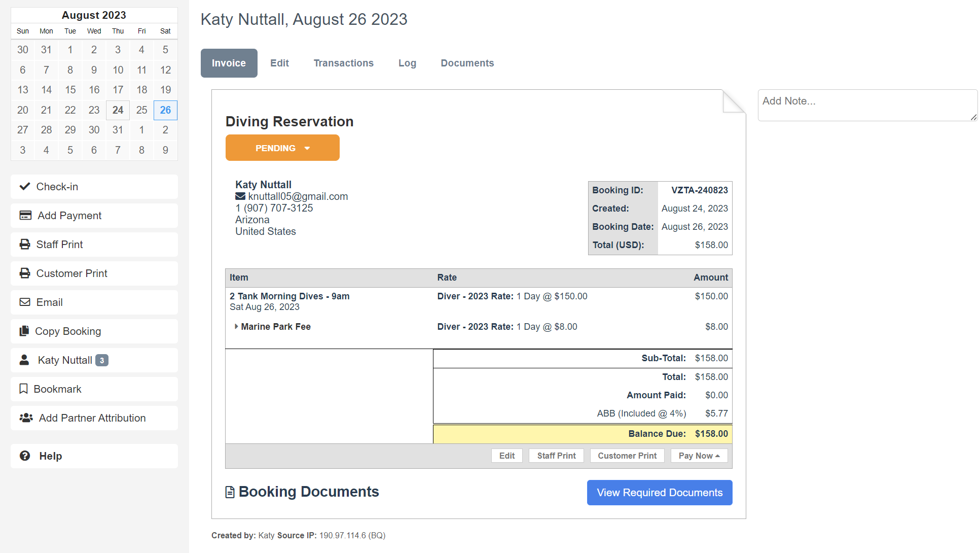Image resolution: width=980 pixels, height=553 pixels.
Task: Click the Customer Print printer icon in sidebar
Action: tap(25, 273)
